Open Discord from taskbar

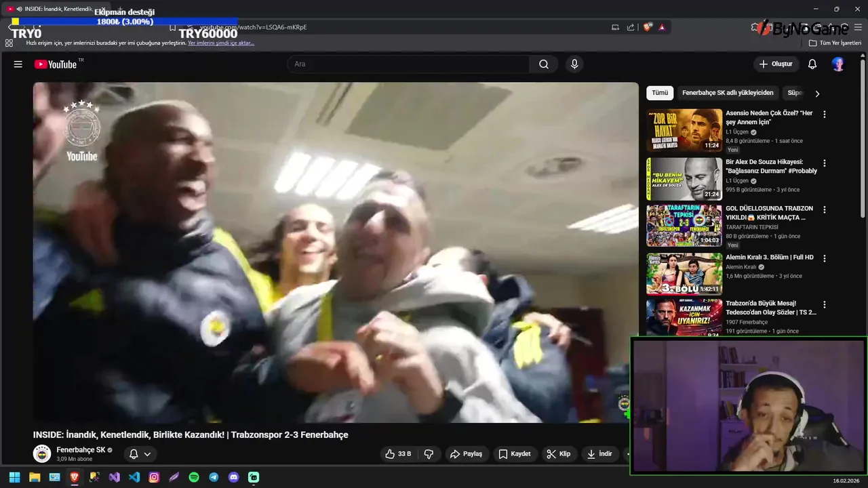pos(234,477)
